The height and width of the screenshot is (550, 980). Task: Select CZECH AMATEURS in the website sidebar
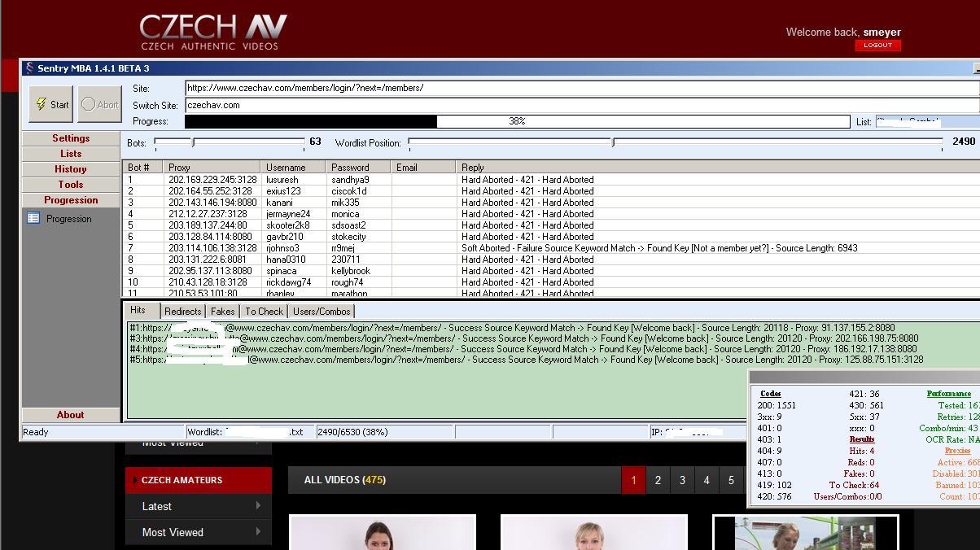199,480
